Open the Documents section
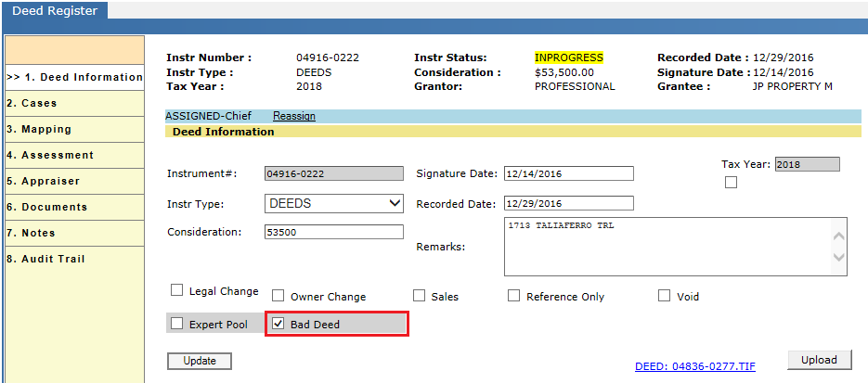This screenshot has width=868, height=383. [74, 207]
